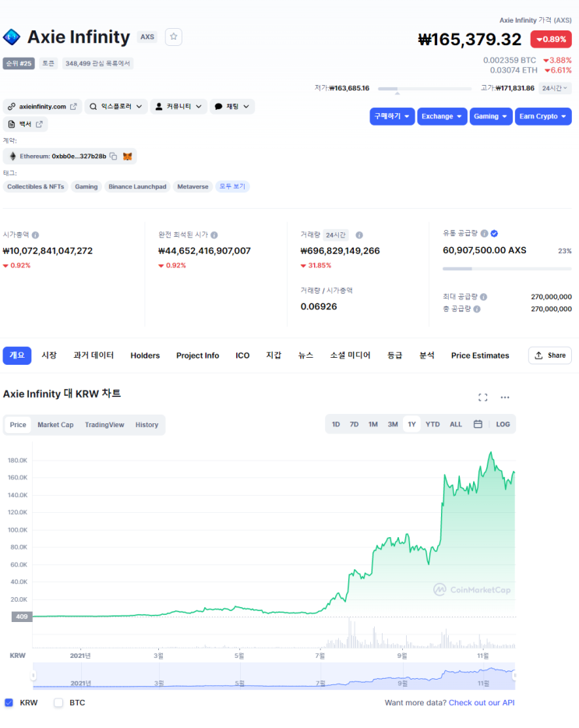
Task: Expand the 커뮤니티 dropdown
Action: pos(178,106)
